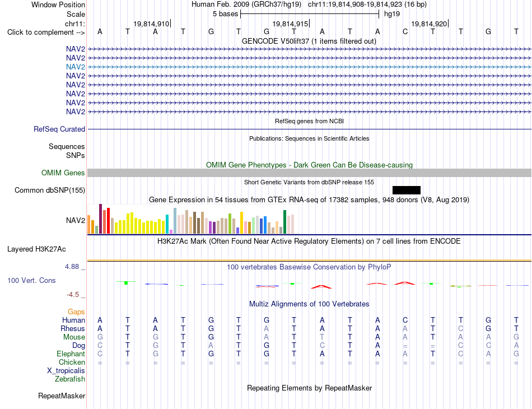Click 'Human Feb. 2009 (GRCh37/hg19)' assembly text
532x409 pixels.
coord(246,4)
